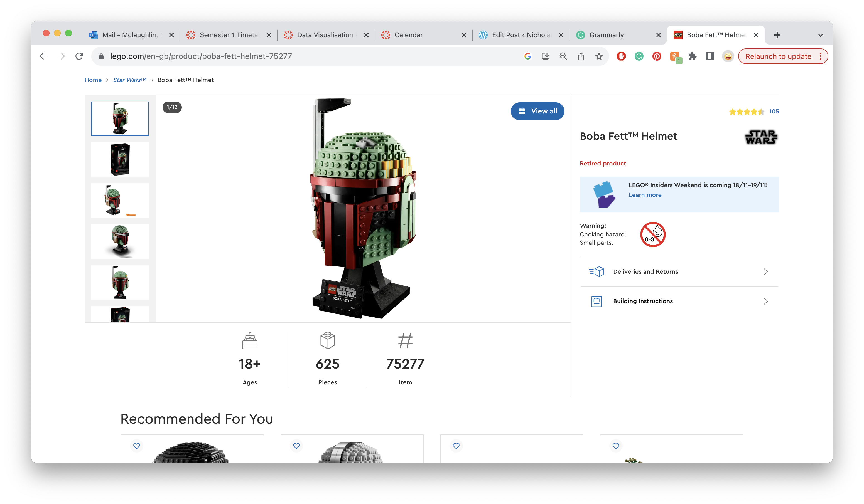
Task: Open the tab list dropdown chevron
Action: 820,35
